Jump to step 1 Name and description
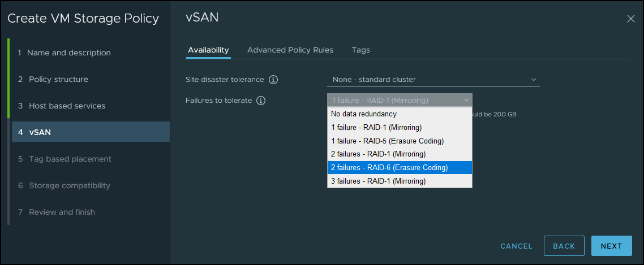 pyautogui.click(x=69, y=53)
